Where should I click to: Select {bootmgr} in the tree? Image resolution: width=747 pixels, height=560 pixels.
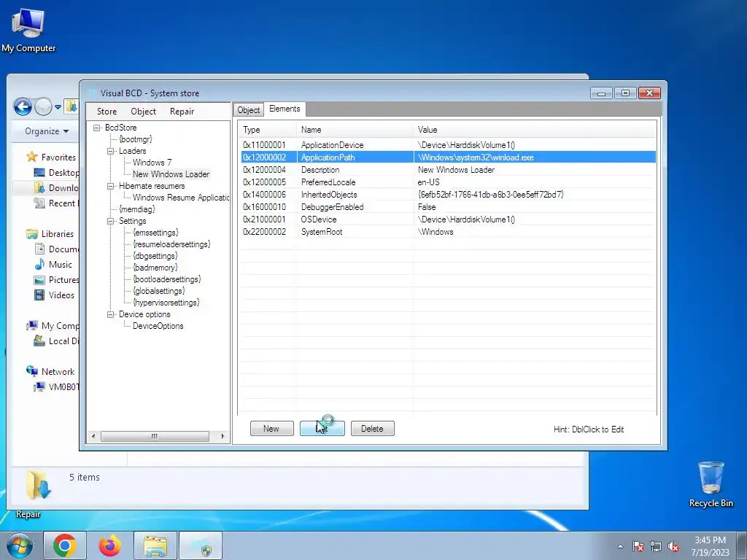[x=136, y=139]
